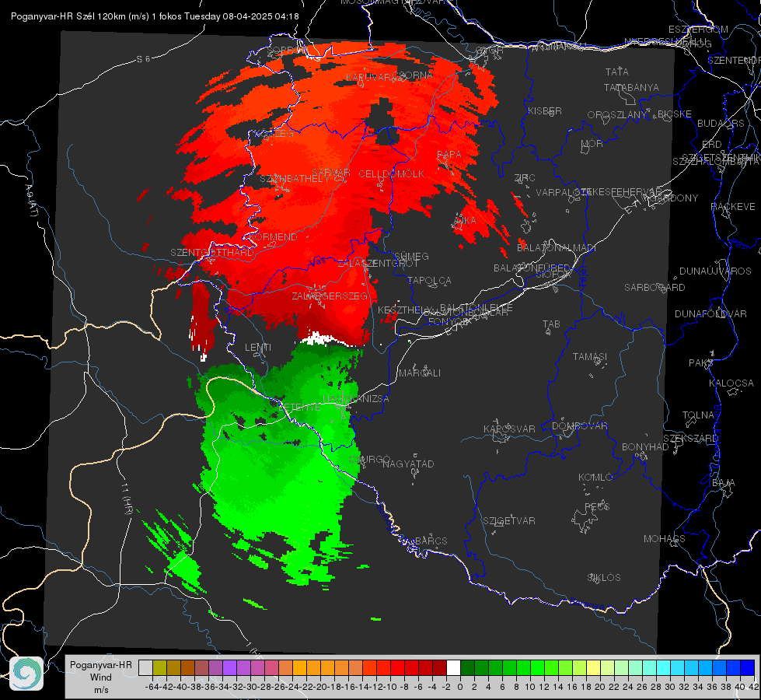Click the PAPA city label
The height and width of the screenshot is (700, 761).
(x=449, y=155)
